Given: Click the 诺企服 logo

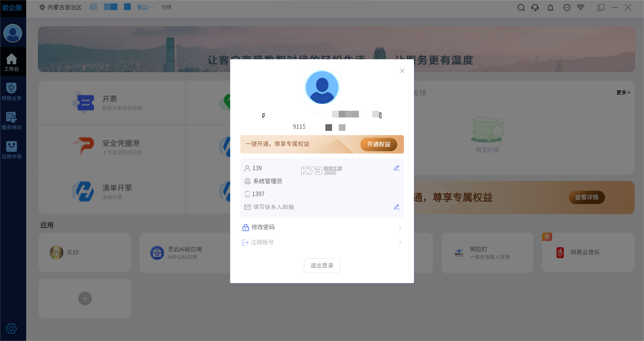Looking at the screenshot, I should point(12,7).
